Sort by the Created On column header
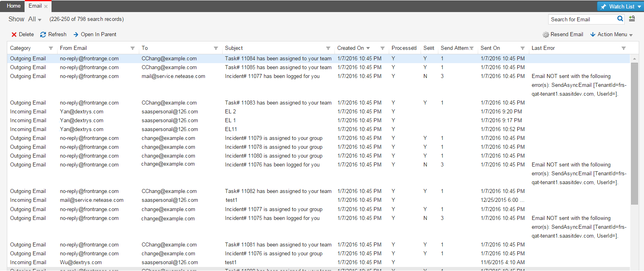 click(x=350, y=48)
